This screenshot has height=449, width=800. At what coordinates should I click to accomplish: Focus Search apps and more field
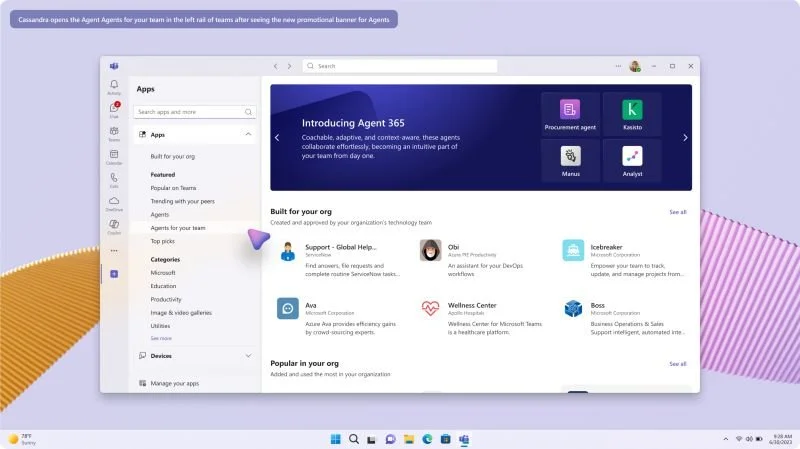[x=194, y=112]
